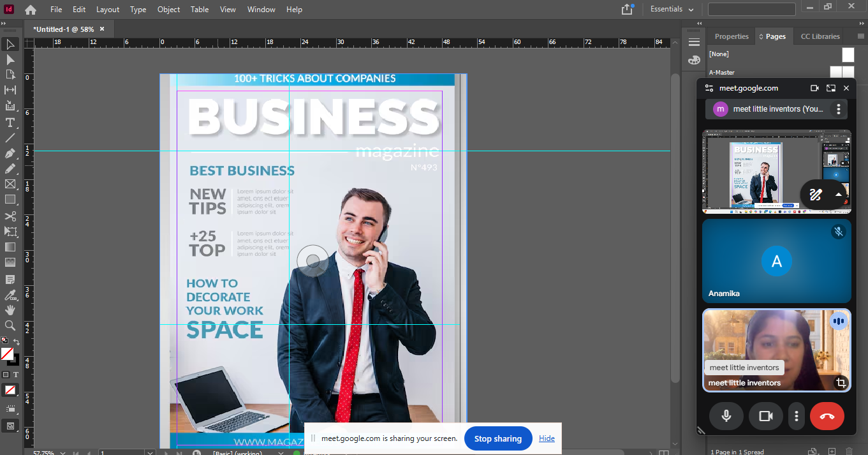Click the Direct Selection tool
Viewport: 868px width, 455px height.
(x=10, y=60)
